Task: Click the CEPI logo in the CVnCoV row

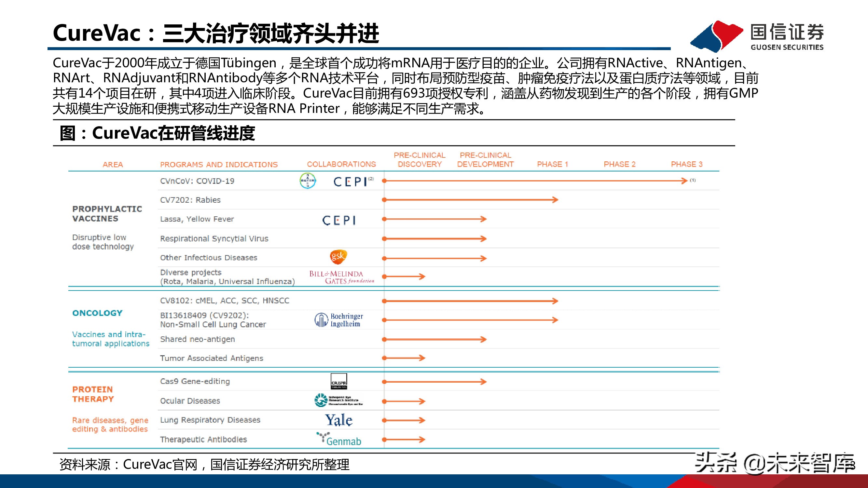Action: pyautogui.click(x=353, y=182)
